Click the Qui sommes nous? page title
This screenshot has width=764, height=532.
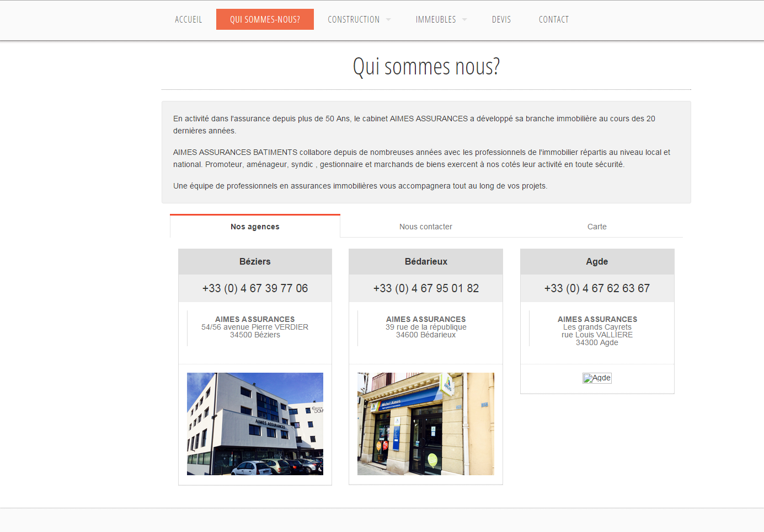click(426, 67)
